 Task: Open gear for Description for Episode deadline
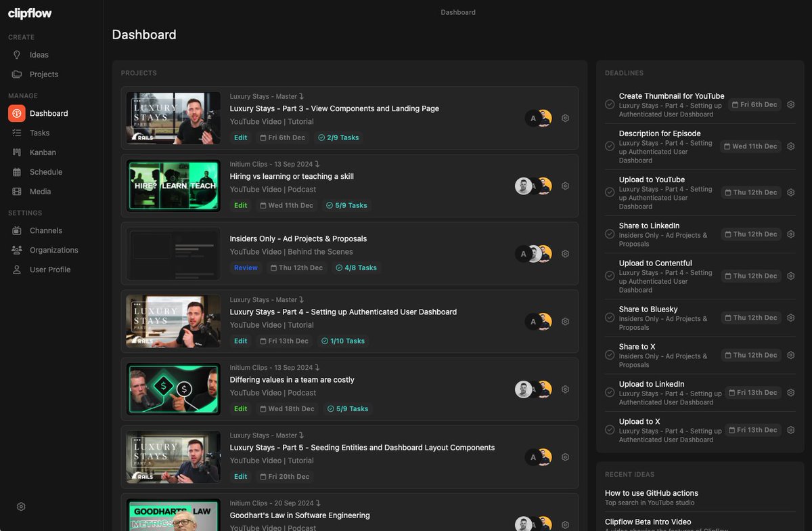pos(790,146)
